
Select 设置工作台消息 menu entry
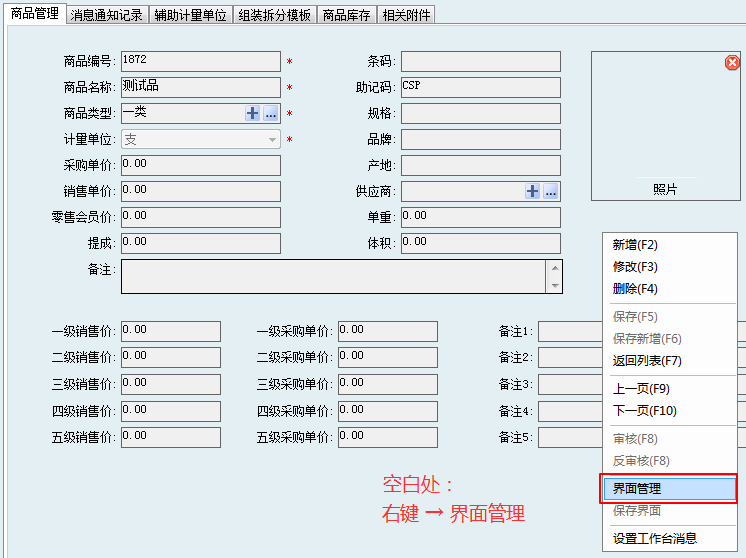654,539
